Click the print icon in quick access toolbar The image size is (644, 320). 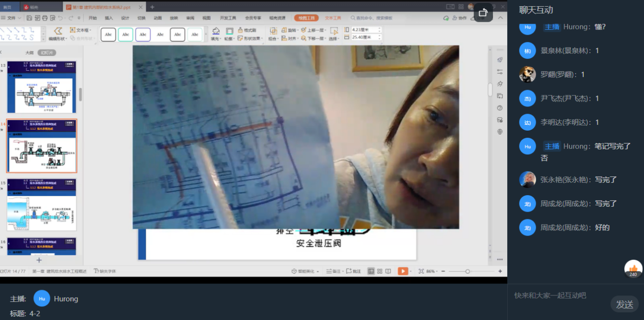(x=45, y=18)
